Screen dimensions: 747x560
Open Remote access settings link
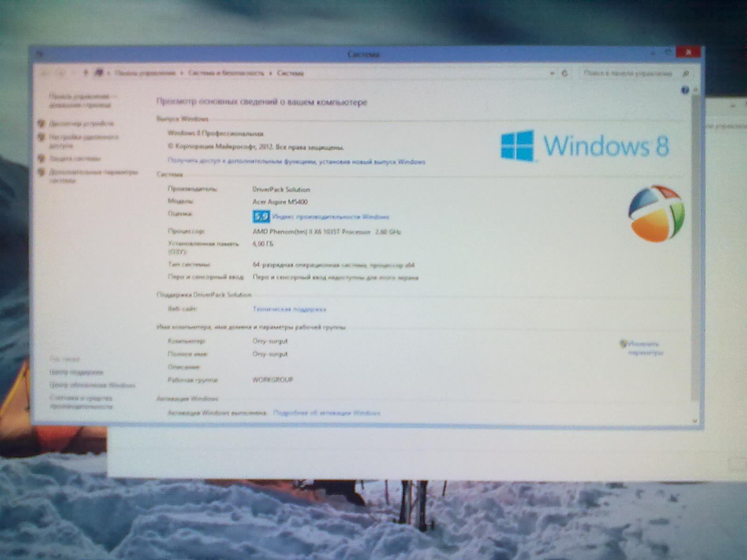84,141
